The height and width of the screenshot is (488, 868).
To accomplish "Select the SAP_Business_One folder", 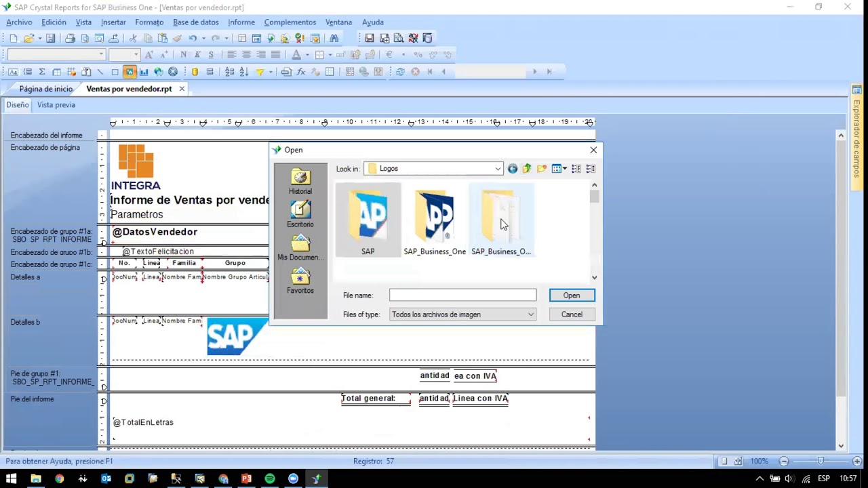I will tap(435, 220).
